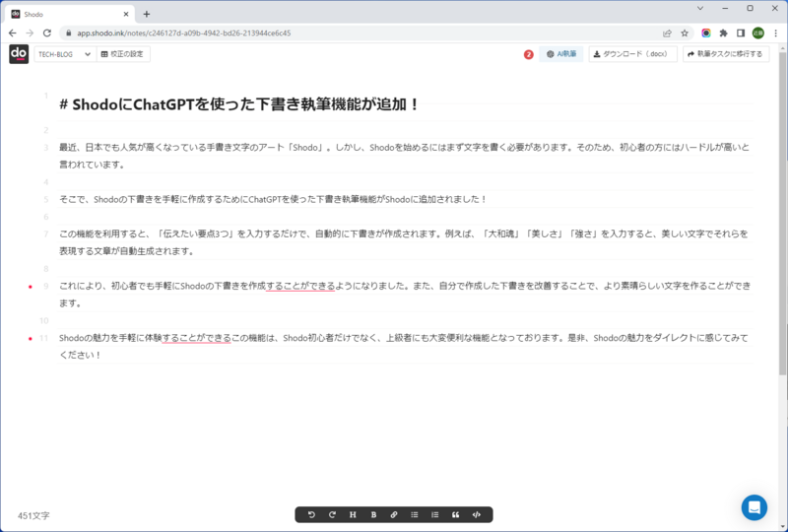Download the note as .docx
The height and width of the screenshot is (532, 788).
(632, 54)
